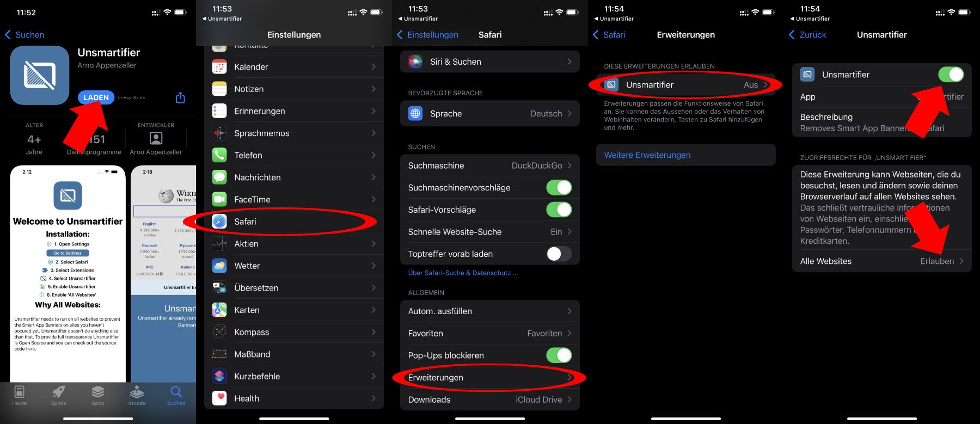This screenshot has height=424, width=980.
Task: Tap the Kurzbefehle shortcuts icon
Action: [x=219, y=376]
